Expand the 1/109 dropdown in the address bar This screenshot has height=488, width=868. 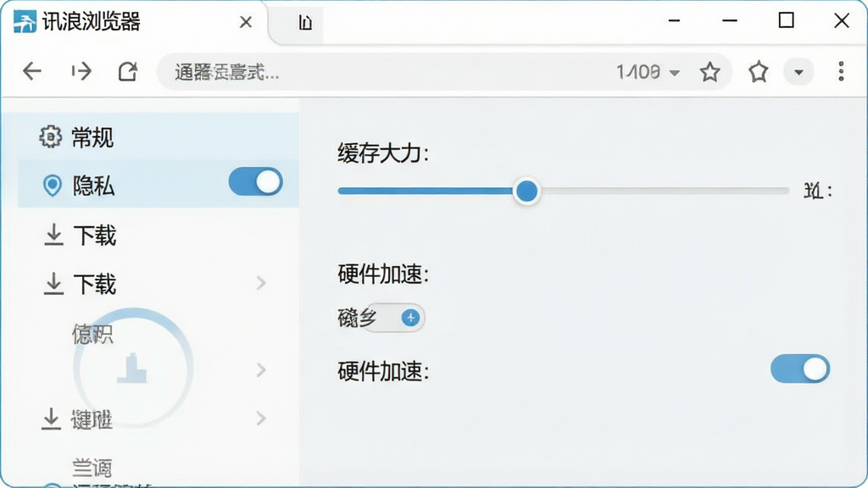point(674,73)
